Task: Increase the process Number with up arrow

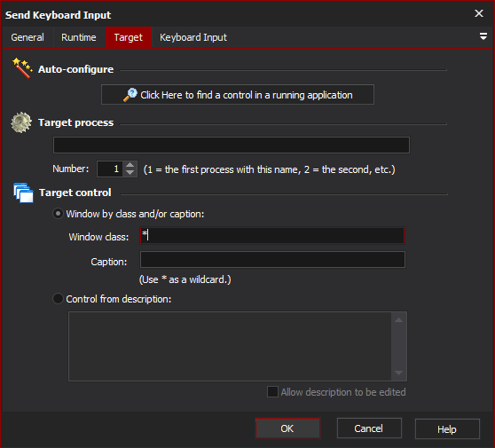Action: (x=130, y=165)
